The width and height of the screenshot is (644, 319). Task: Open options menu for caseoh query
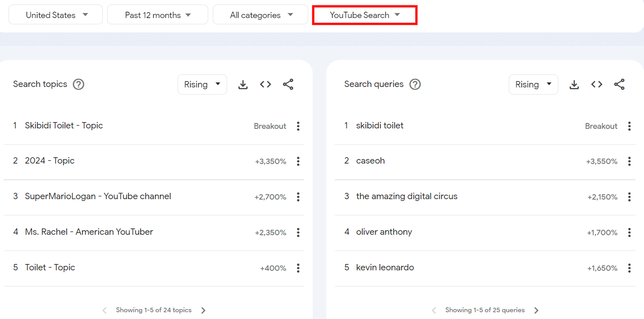pyautogui.click(x=629, y=161)
